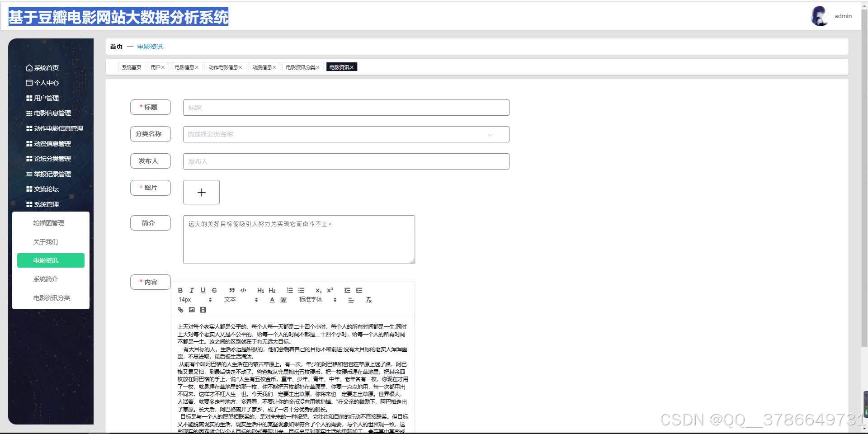Close the 动作电影信息 tab
This screenshot has height=434, width=868.
click(241, 67)
